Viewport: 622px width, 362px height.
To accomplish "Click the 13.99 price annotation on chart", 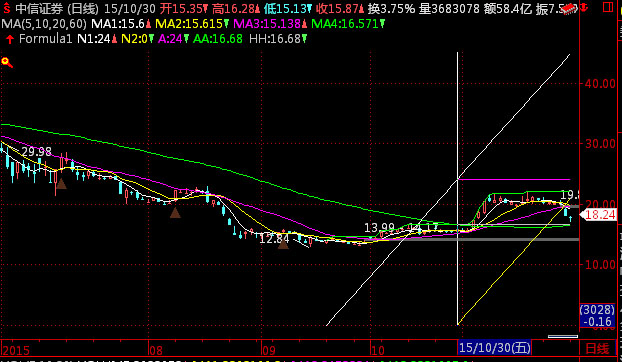I will click(x=379, y=228).
